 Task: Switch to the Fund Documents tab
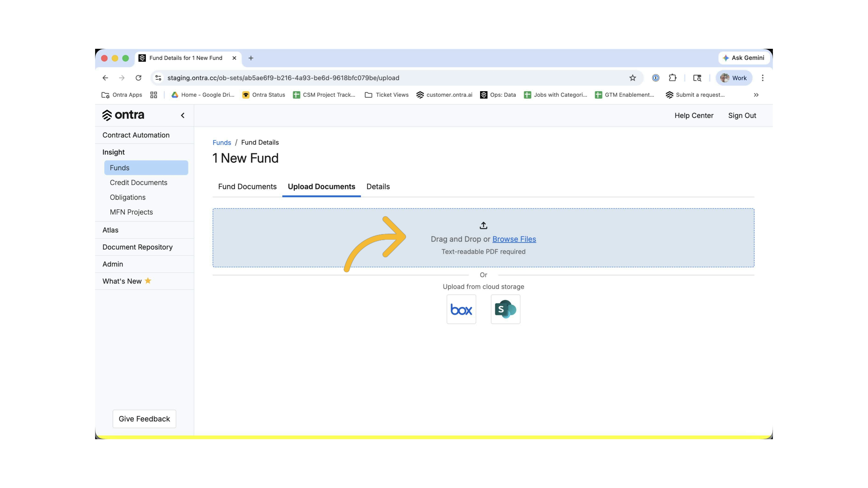pos(247,187)
